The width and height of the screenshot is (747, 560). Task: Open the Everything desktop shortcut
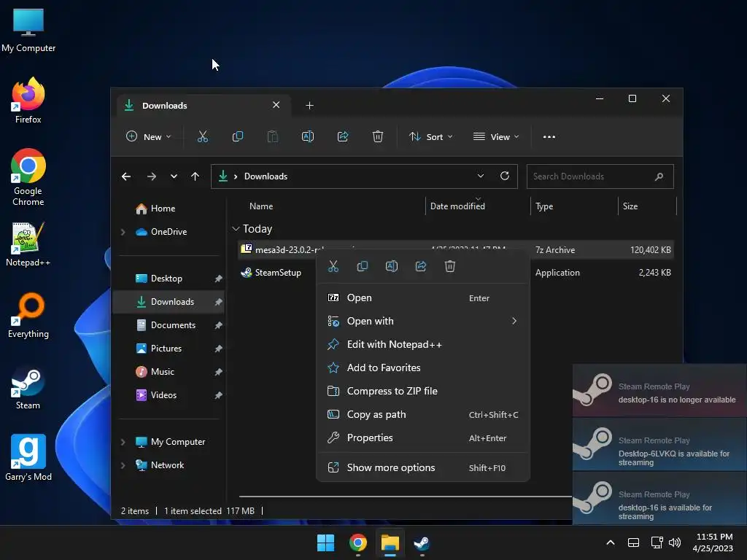[28, 316]
